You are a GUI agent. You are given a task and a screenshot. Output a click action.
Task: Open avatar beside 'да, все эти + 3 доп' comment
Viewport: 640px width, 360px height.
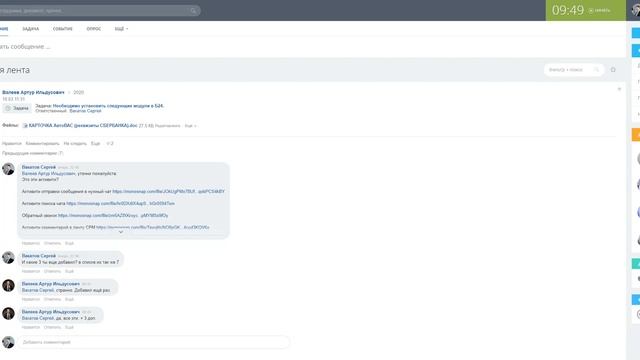pos(8,313)
